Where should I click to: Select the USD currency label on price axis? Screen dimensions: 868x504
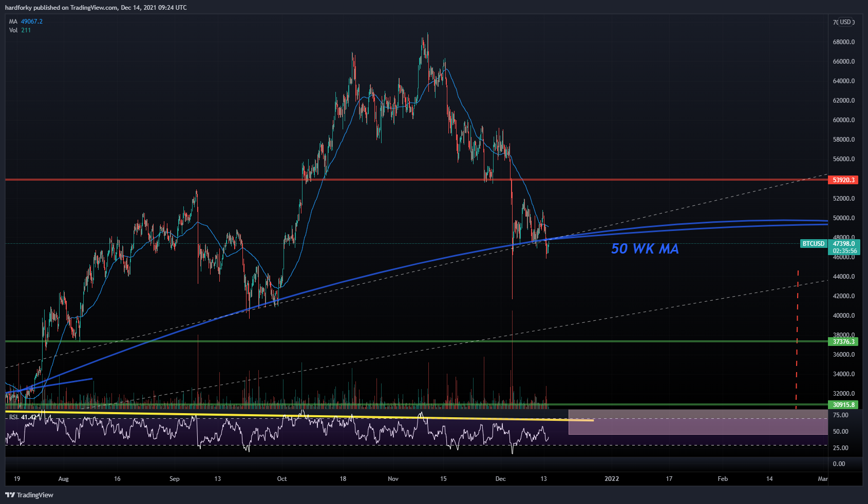pos(845,22)
